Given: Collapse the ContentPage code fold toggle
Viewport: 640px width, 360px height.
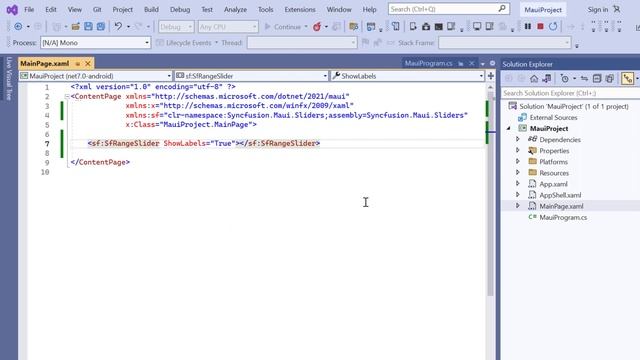Looking at the screenshot, I should point(67,97).
